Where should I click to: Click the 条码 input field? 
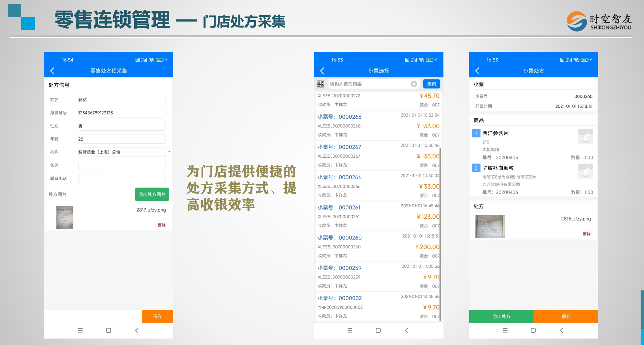click(122, 165)
